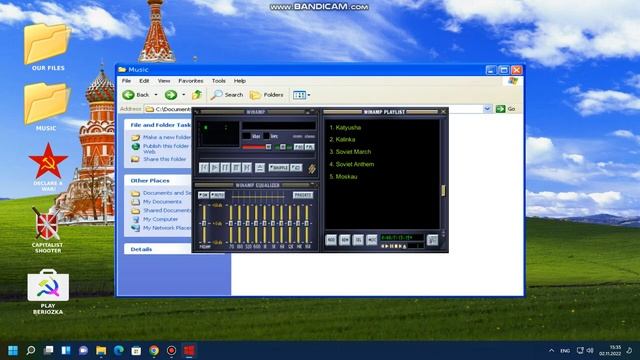Image resolution: width=640 pixels, height=360 pixels.
Task: Turn equalizer ON toggle
Action: 203,195
